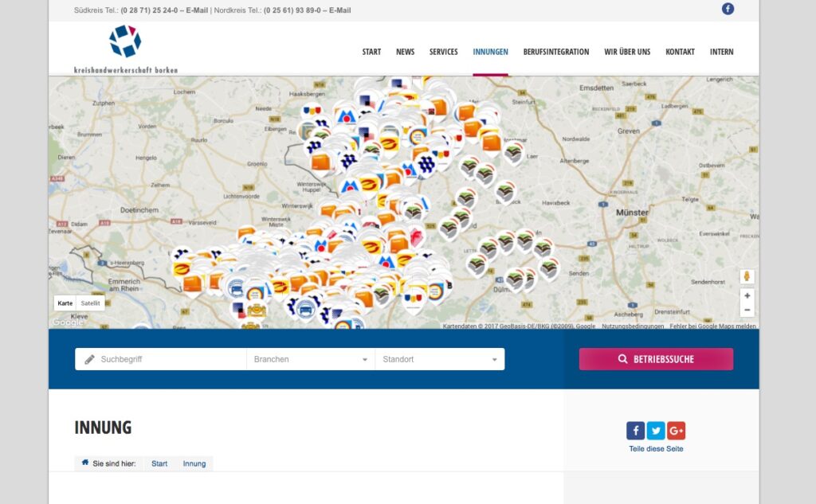
Task: Expand the Branchen dropdown
Action: 310,359
